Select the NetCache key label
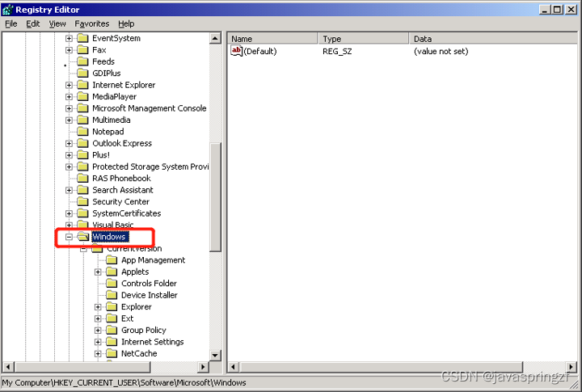This screenshot has width=582, height=392. pos(139,353)
